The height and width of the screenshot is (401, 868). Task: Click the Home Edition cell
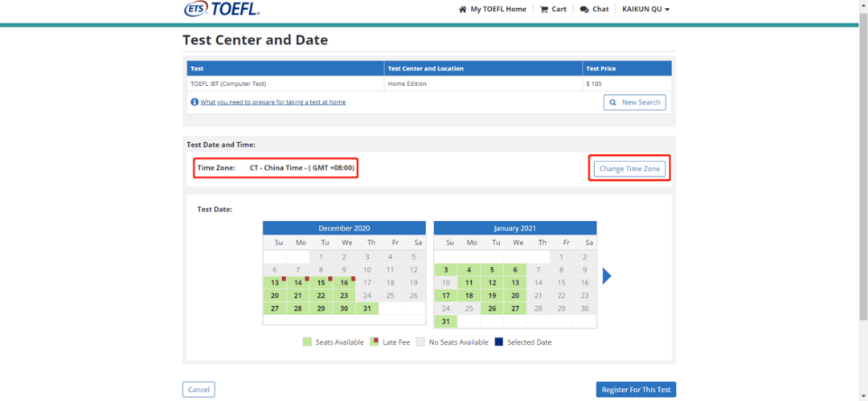pyautogui.click(x=484, y=84)
